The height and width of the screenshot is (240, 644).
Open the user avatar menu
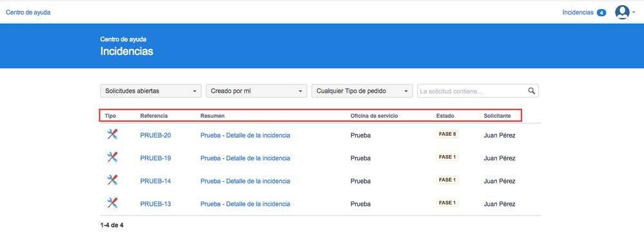click(625, 12)
